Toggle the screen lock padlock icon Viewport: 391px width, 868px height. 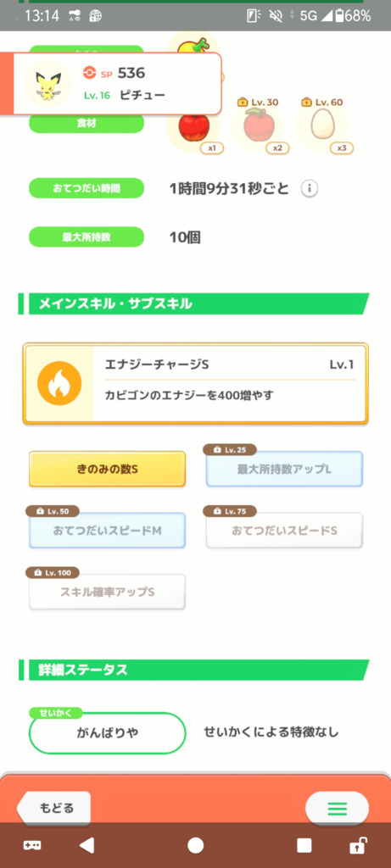[358, 845]
